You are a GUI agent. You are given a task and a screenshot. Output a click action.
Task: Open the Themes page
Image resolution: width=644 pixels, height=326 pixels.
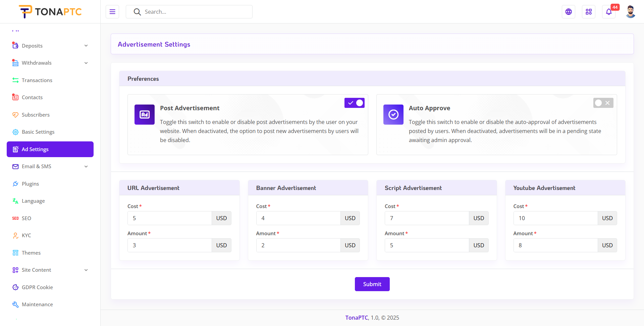31,253
